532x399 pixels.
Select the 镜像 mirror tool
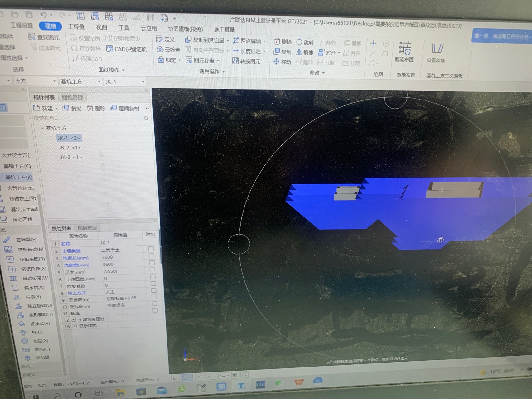[305, 52]
